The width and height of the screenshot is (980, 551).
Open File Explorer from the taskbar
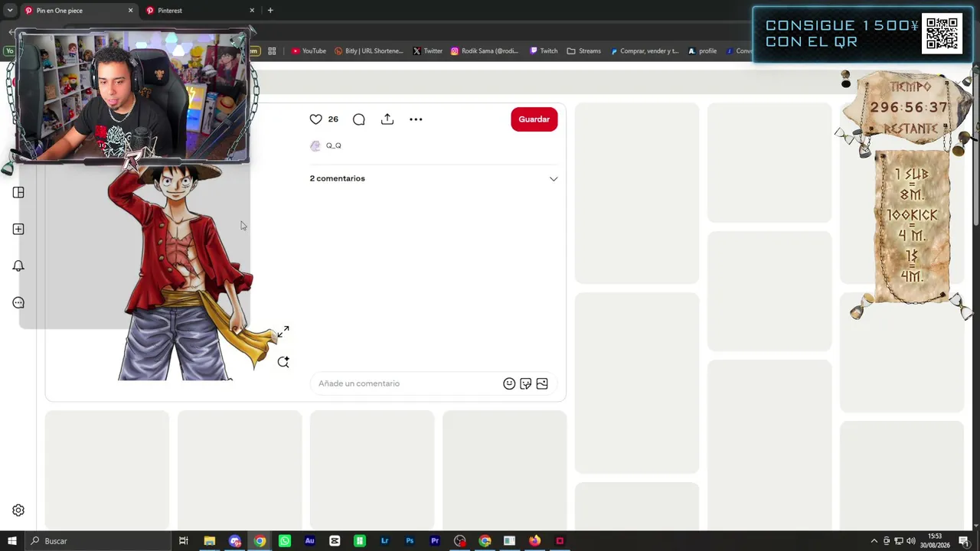[209, 541]
